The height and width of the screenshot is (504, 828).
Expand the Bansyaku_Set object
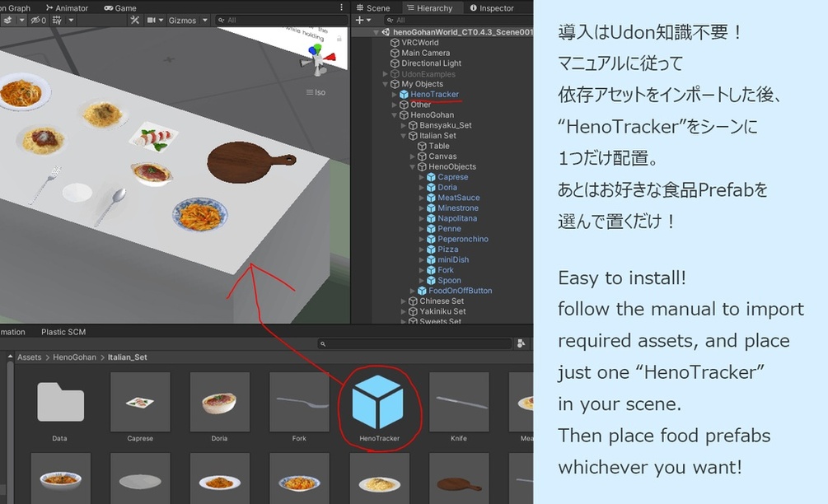pos(404,126)
